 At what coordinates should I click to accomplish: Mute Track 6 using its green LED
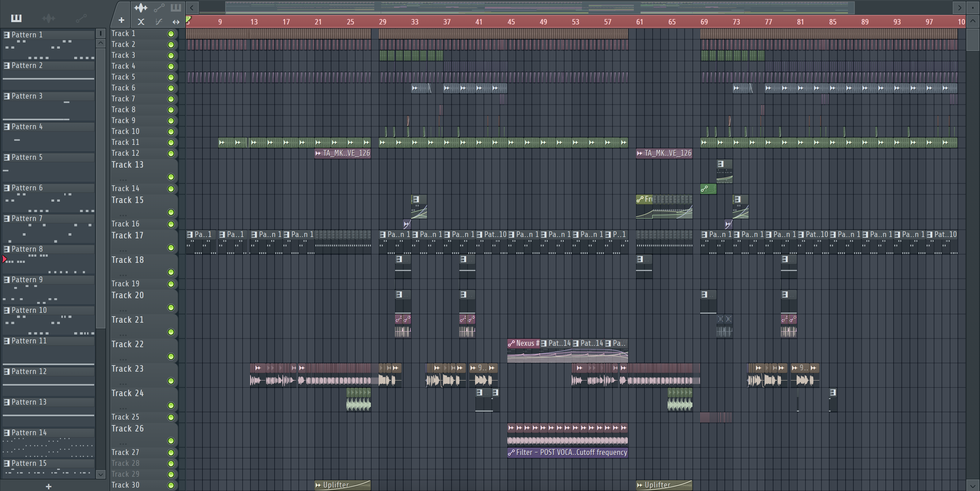click(171, 88)
